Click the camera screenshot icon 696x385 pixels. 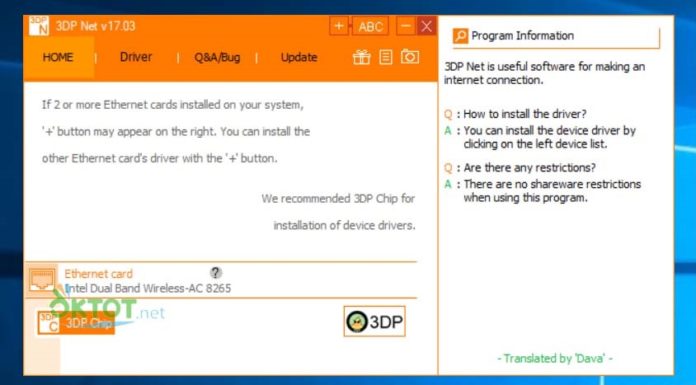pos(410,57)
